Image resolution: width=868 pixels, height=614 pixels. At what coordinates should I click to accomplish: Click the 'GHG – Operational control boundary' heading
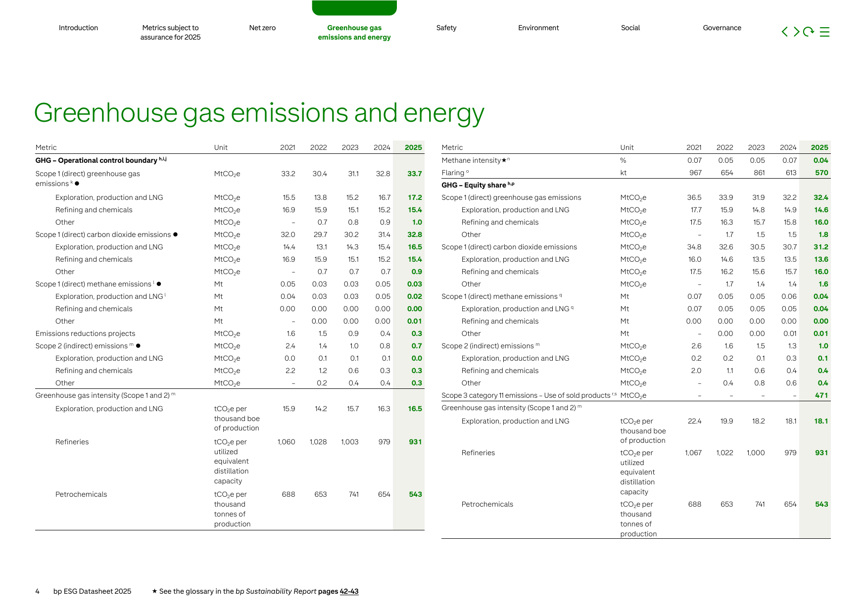[x=100, y=160]
